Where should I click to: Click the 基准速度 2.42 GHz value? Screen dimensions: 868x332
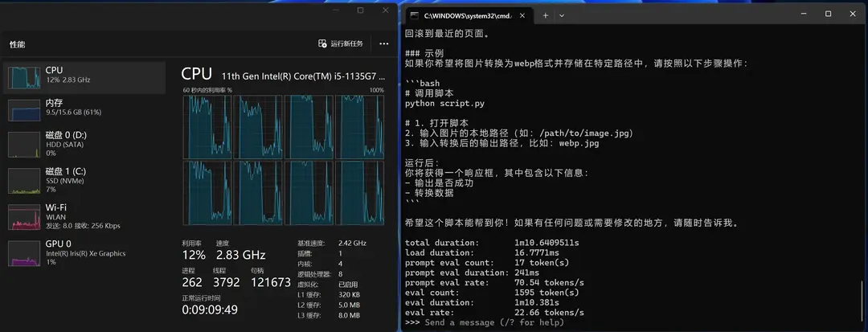(353, 244)
